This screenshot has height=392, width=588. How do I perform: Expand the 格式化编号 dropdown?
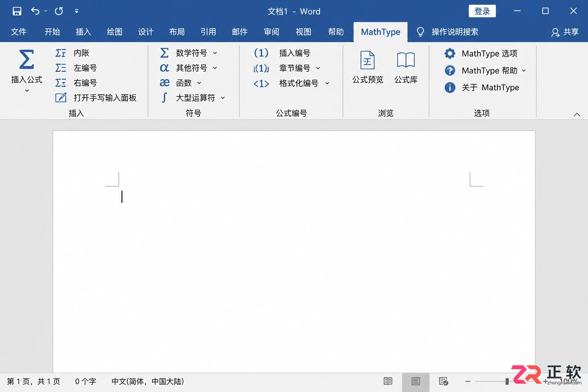pyautogui.click(x=327, y=83)
